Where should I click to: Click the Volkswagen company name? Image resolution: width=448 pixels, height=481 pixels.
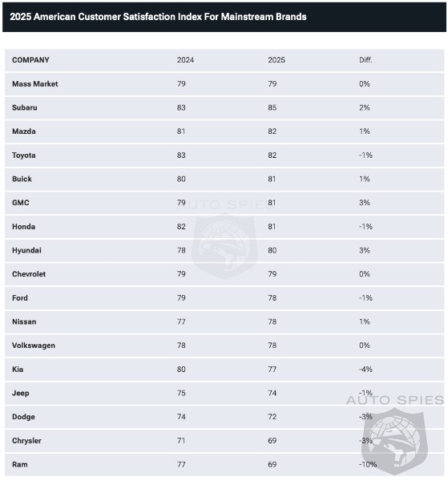(x=34, y=346)
